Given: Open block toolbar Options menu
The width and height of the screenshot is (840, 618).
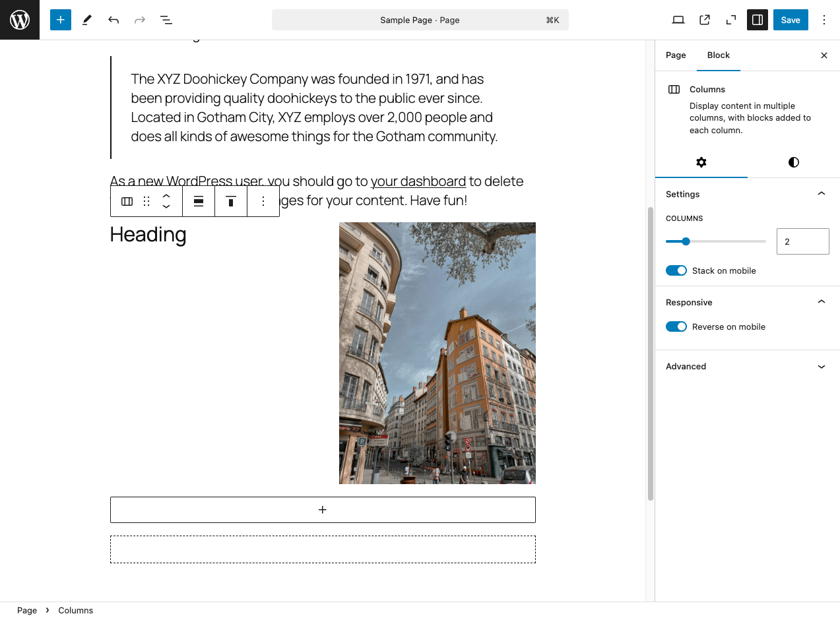Looking at the screenshot, I should pyautogui.click(x=263, y=201).
